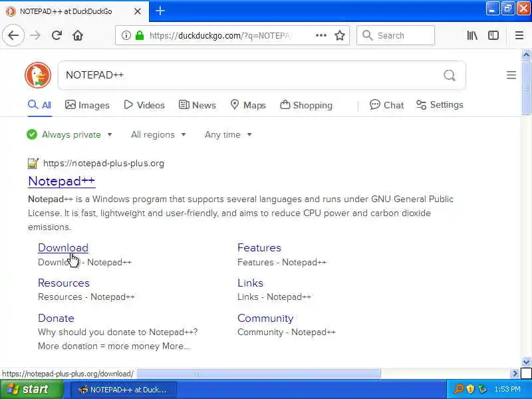Click the horizontal scrollbar thumb
The width and height of the screenshot is (532, 399).
[x=259, y=374]
